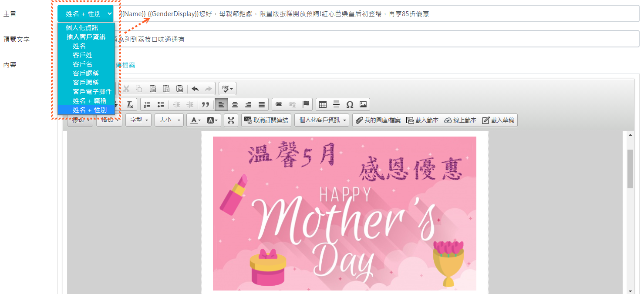Click the Paste icon

point(153,89)
